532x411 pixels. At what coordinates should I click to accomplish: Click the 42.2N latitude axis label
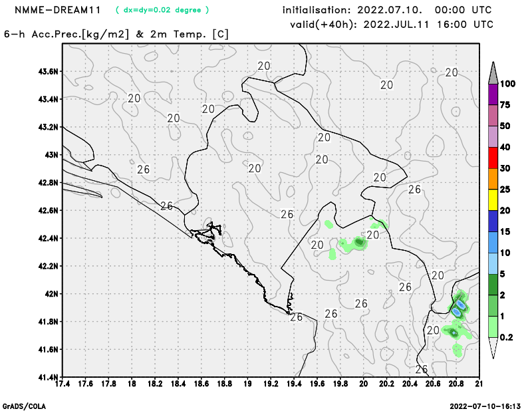point(48,266)
